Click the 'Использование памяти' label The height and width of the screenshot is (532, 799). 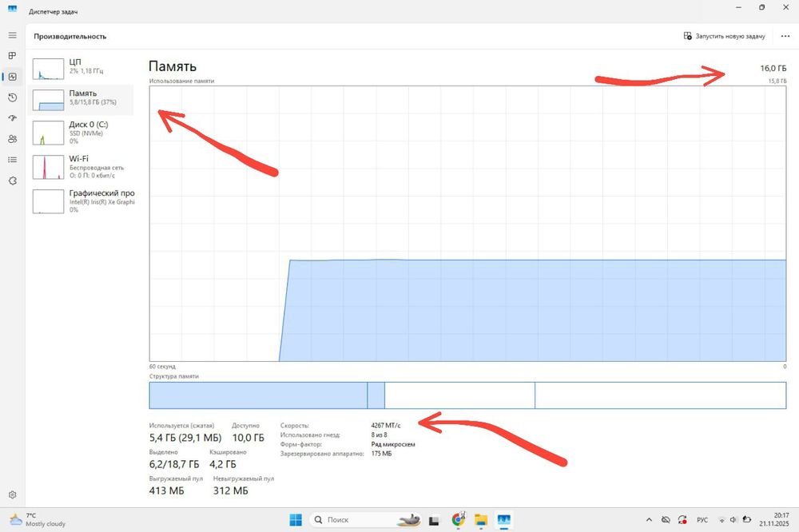181,81
